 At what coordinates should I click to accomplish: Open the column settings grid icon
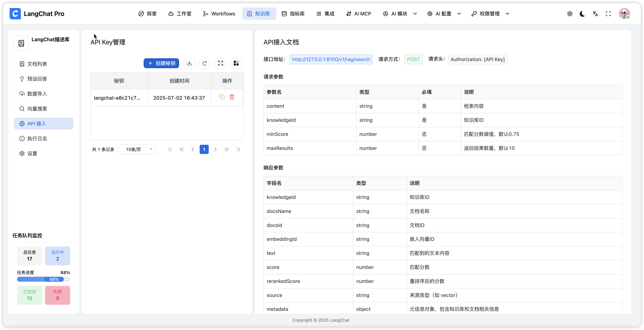[x=236, y=63]
